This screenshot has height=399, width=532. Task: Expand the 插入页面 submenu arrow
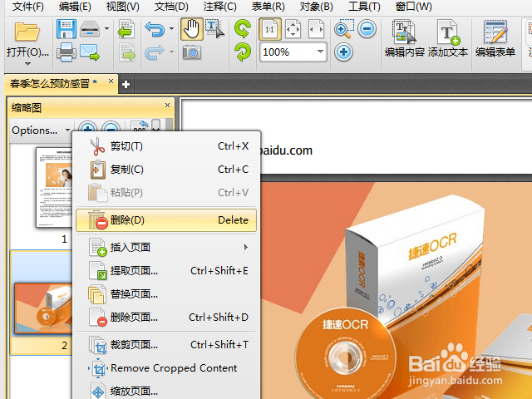pos(246,248)
